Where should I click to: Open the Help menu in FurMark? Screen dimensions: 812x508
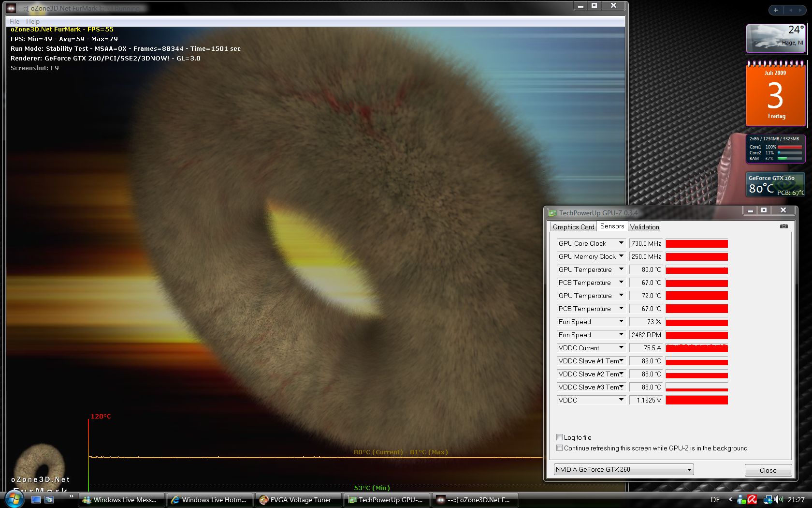[33, 21]
